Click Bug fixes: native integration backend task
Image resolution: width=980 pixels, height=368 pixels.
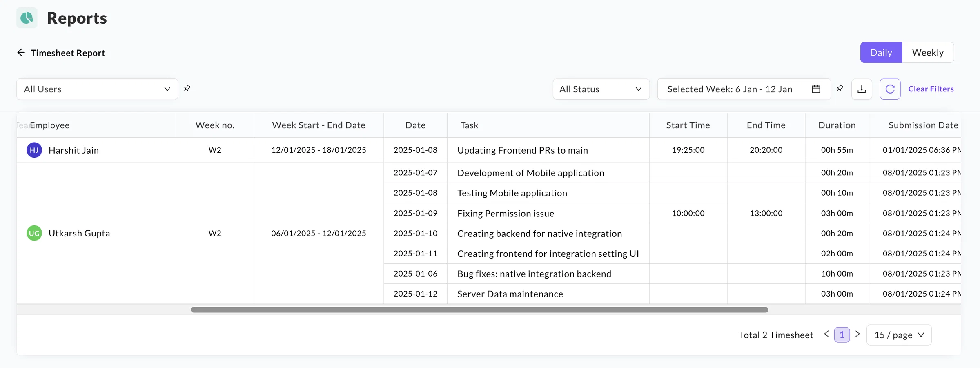[534, 274]
